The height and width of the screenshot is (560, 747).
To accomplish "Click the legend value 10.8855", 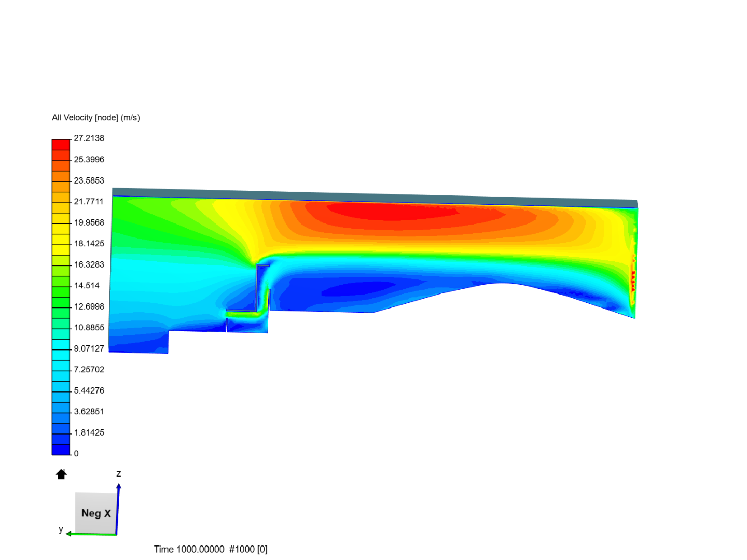I will tap(89, 327).
